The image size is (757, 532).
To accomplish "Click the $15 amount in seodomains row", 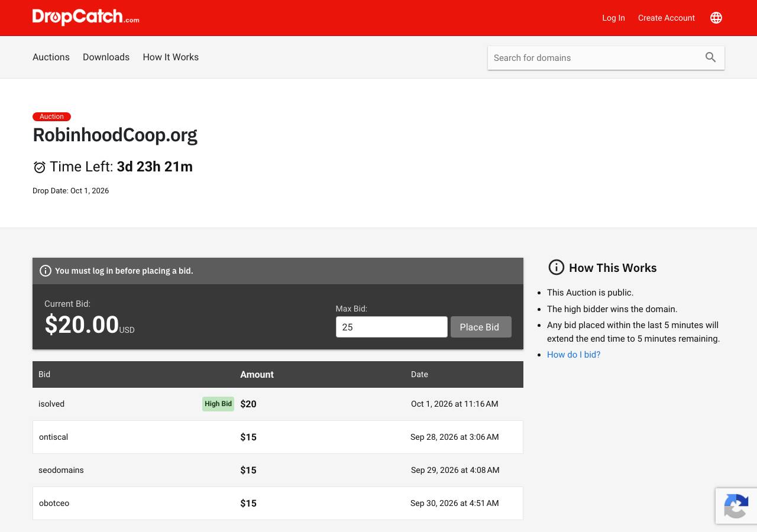I will [x=248, y=470].
